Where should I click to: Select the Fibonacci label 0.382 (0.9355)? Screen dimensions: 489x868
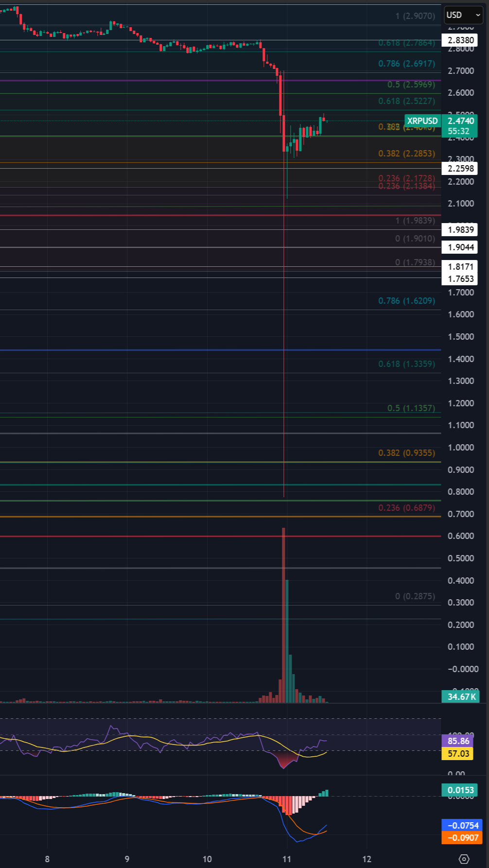407,453
